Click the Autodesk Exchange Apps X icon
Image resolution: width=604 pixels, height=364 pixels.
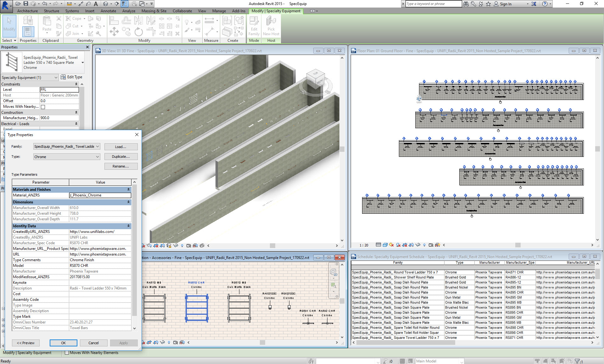click(x=534, y=4)
